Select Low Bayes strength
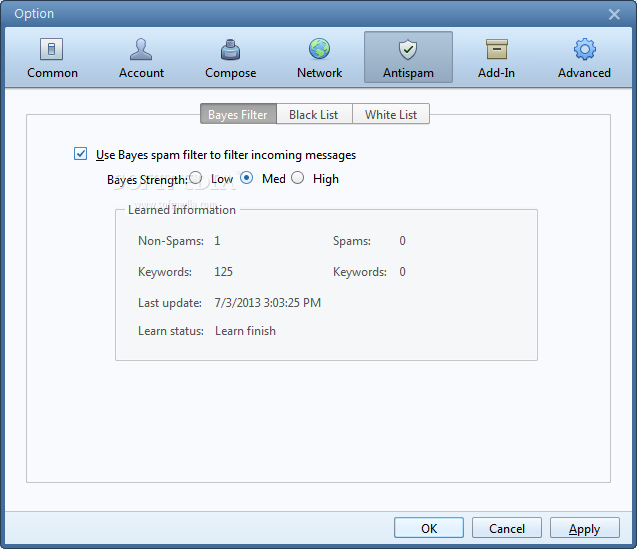This screenshot has width=637, height=549. 195,178
